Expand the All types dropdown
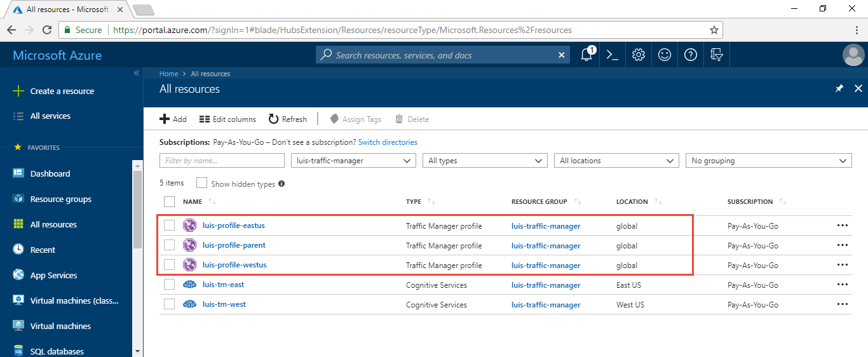The height and width of the screenshot is (357, 868). tap(484, 161)
